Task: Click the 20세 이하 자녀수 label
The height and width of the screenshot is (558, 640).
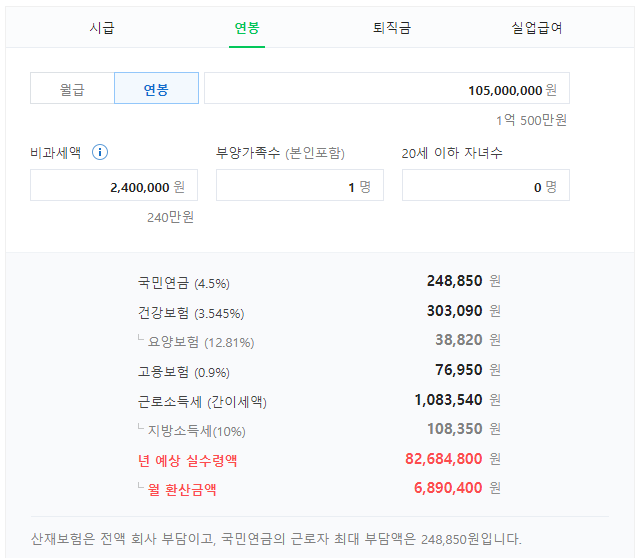Action: (452, 153)
